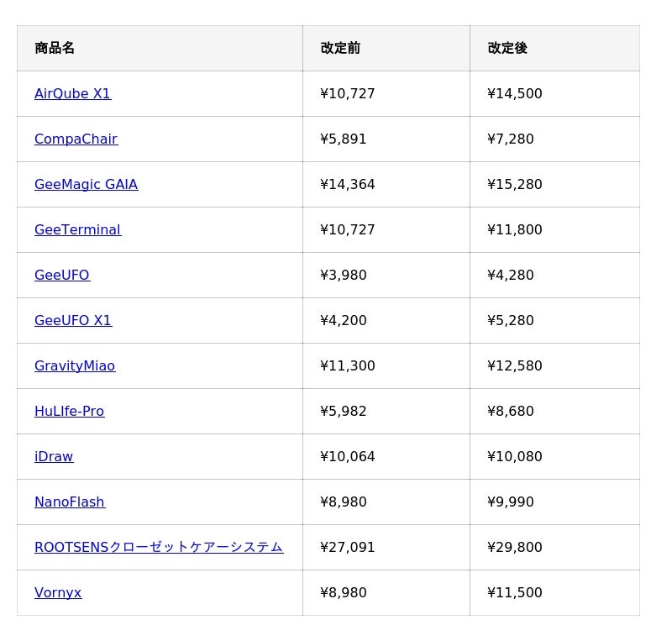Viewport: 672px width, 641px height.
Task: Click the ¥29,800 revised price cell
Action: (514, 547)
